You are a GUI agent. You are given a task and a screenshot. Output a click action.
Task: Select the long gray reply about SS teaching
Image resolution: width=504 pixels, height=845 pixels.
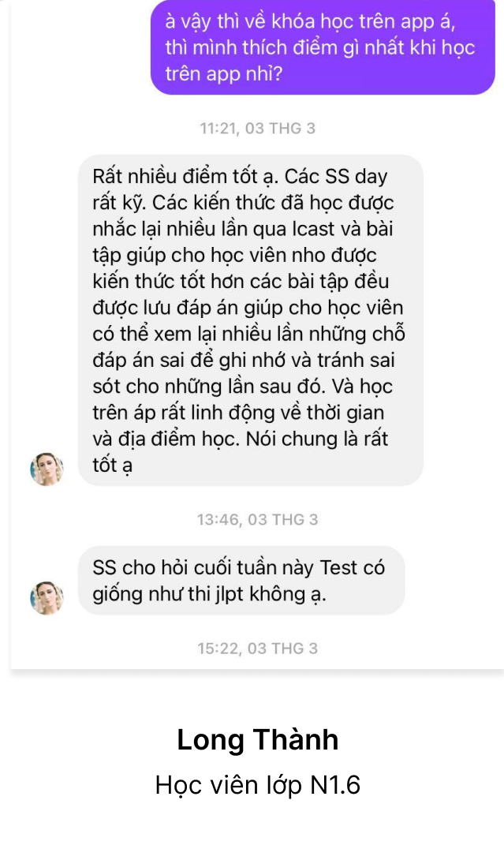coord(250,320)
